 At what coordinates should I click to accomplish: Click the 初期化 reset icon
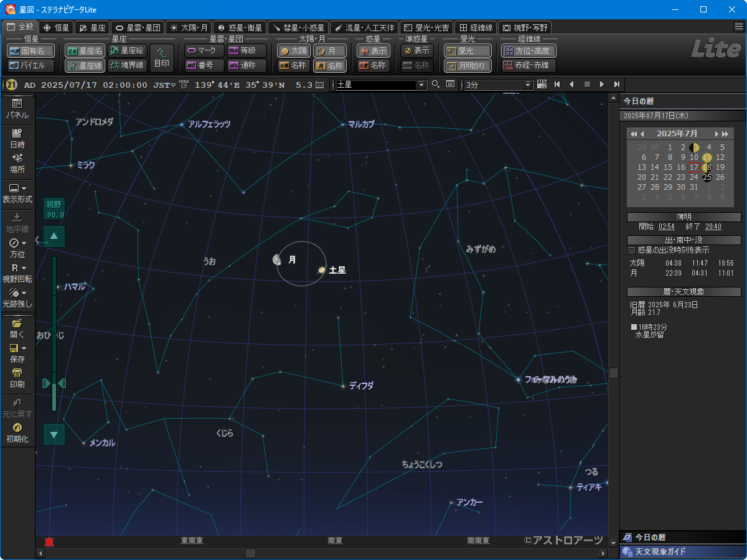pyautogui.click(x=17, y=427)
